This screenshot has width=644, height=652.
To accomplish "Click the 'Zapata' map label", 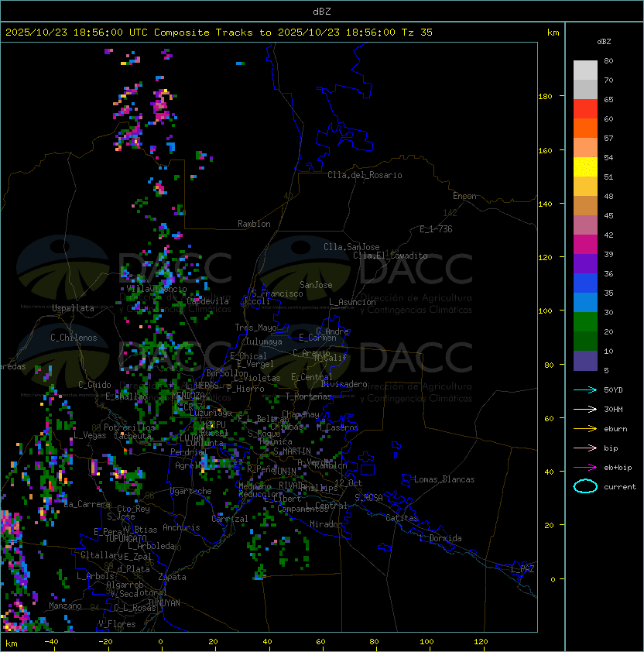I will point(172,577).
